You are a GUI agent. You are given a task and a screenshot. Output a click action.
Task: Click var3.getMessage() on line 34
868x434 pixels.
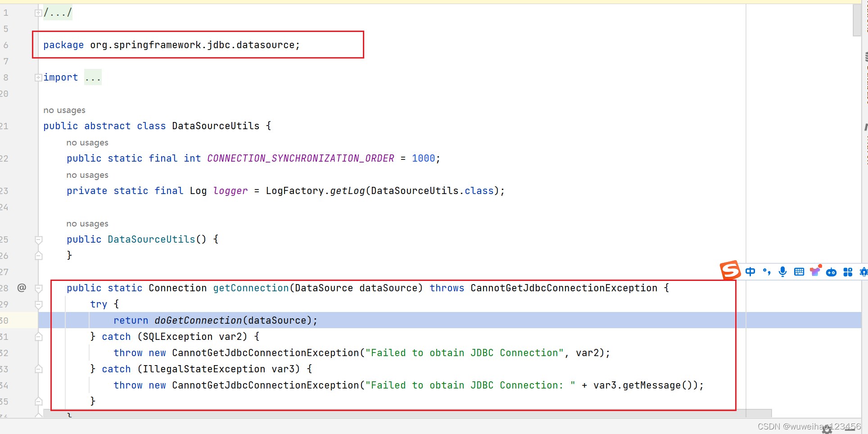(x=646, y=385)
